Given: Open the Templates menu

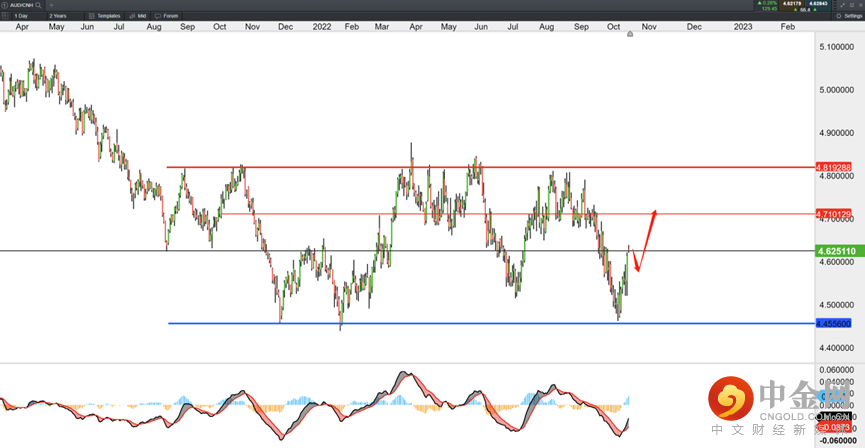Looking at the screenshot, I should tap(104, 16).
